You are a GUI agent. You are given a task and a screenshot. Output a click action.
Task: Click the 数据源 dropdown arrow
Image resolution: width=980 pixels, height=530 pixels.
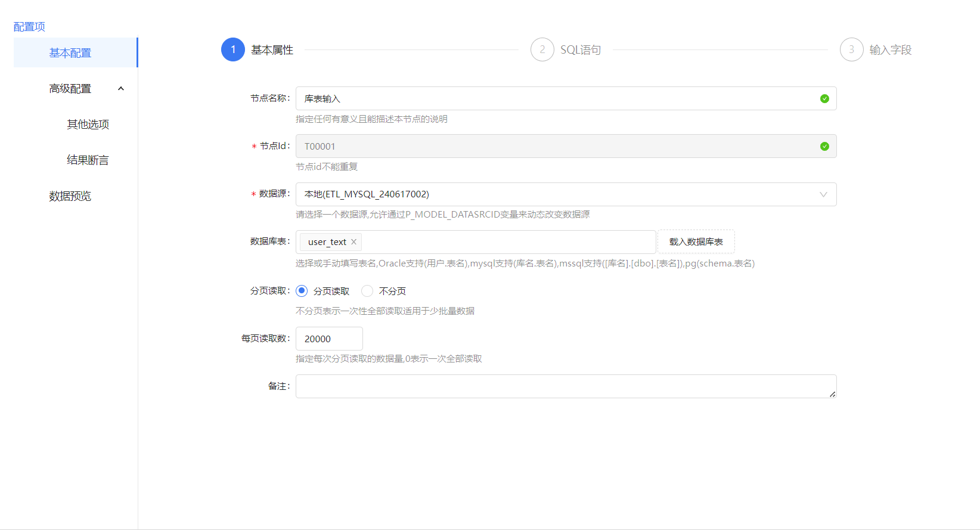(x=823, y=194)
